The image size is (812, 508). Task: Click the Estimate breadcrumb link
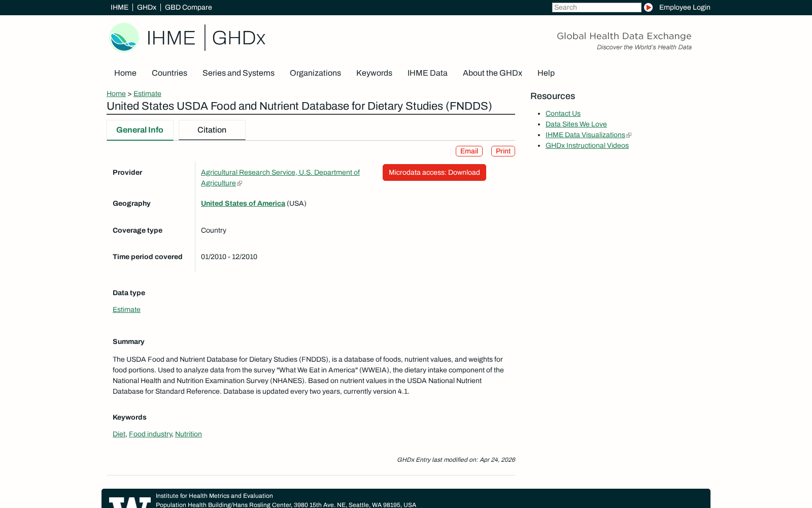pyautogui.click(x=147, y=93)
